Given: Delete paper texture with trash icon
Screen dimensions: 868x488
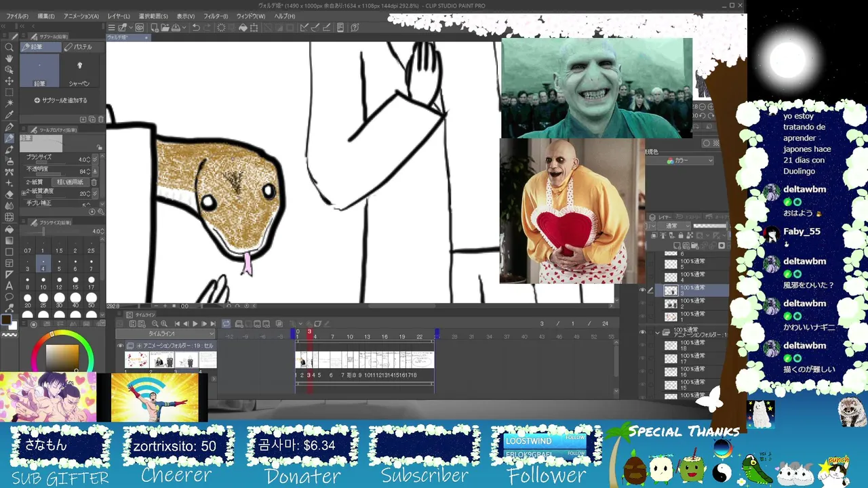Looking at the screenshot, I should point(94,182).
